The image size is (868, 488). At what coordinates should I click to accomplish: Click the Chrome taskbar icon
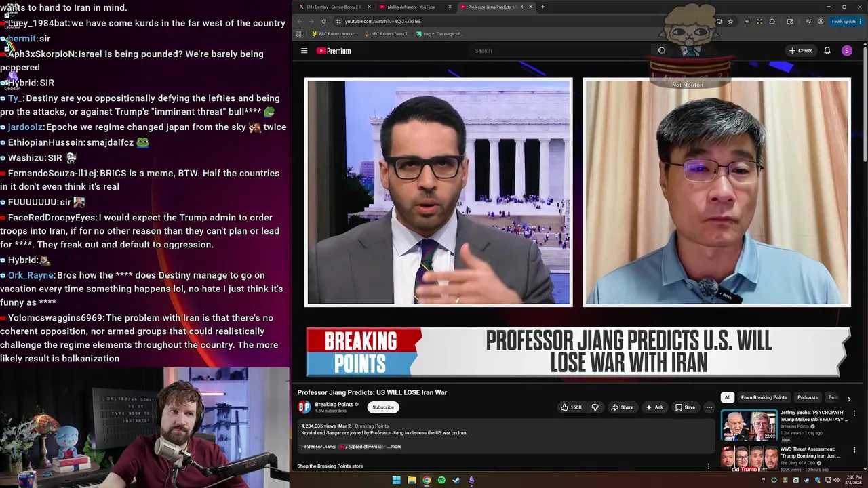[x=427, y=480]
